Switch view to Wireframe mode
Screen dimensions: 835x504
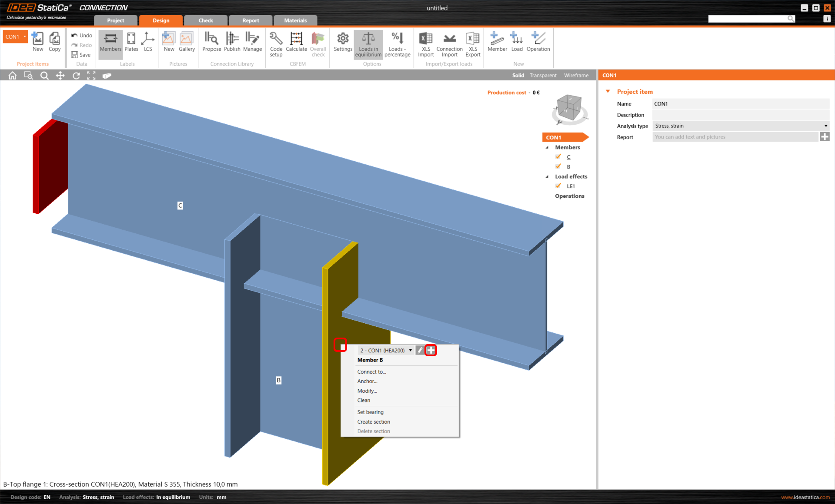[576, 76]
